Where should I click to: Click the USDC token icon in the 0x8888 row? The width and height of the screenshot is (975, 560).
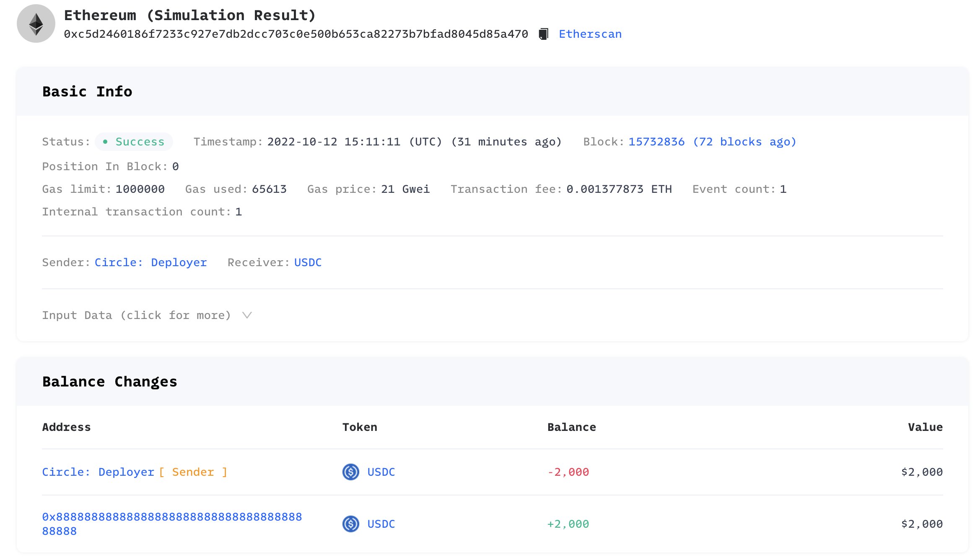pyautogui.click(x=350, y=524)
